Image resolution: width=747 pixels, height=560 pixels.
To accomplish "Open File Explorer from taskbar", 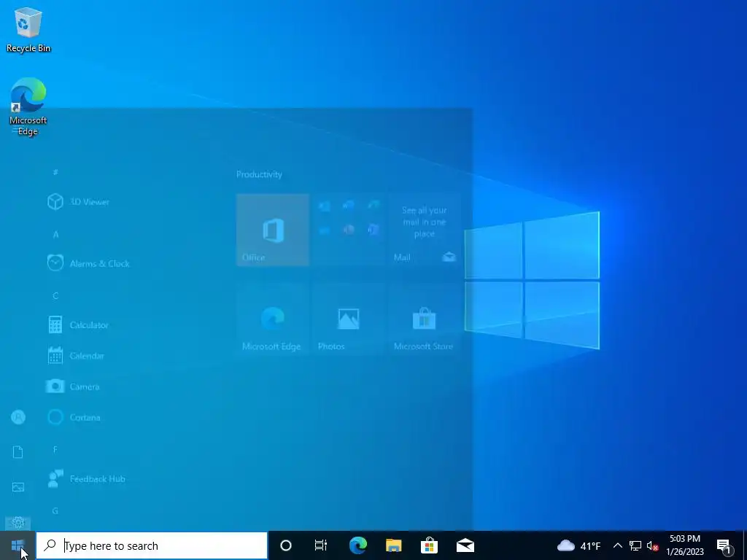I will 393,545.
